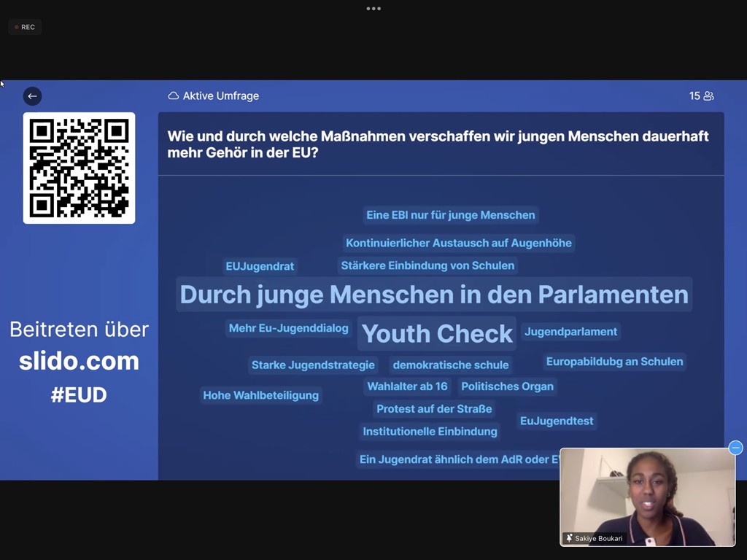Click the Slido QR code
Image resolution: width=747 pixels, height=560 pixels.
point(79,168)
